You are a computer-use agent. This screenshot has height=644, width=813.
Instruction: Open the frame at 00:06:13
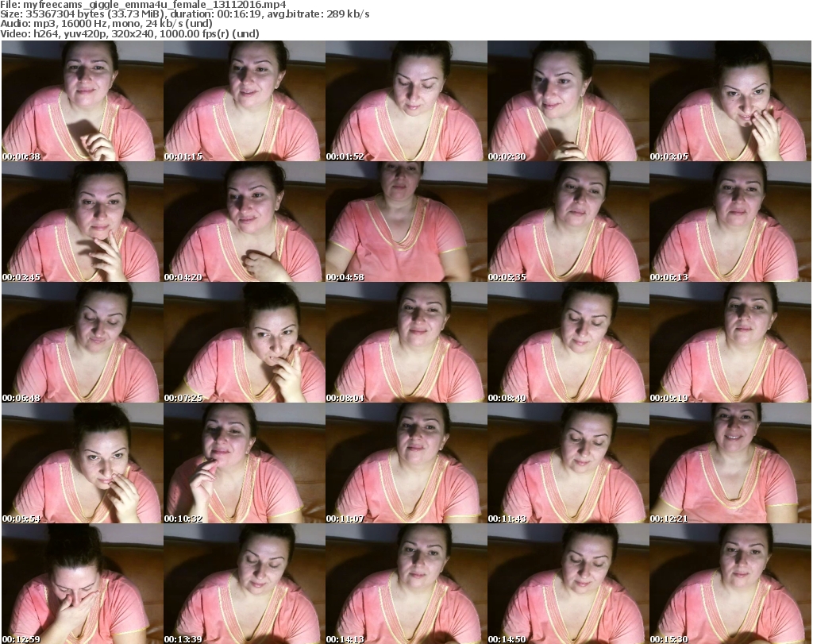click(x=730, y=222)
